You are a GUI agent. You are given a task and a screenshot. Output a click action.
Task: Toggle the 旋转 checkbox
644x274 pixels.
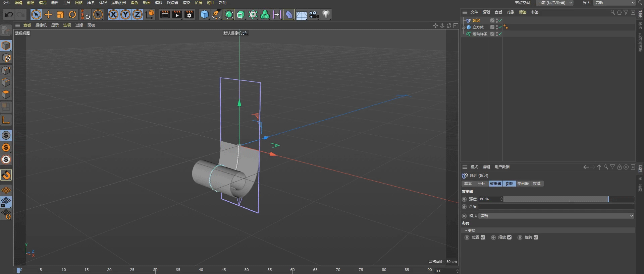536,237
